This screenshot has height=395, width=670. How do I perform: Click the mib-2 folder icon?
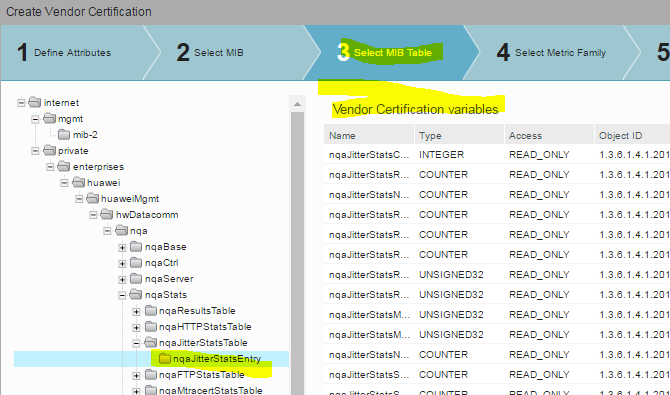pos(64,134)
